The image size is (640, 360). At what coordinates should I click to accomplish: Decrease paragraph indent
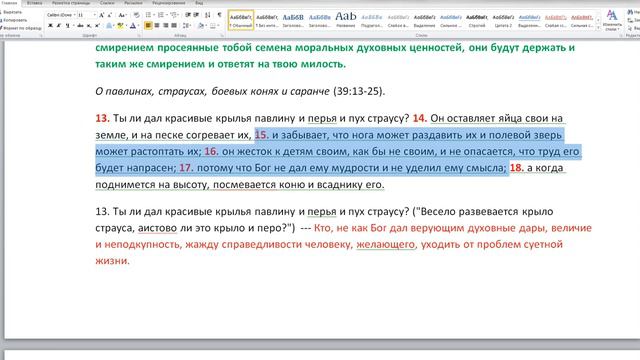pyautogui.click(x=188, y=15)
